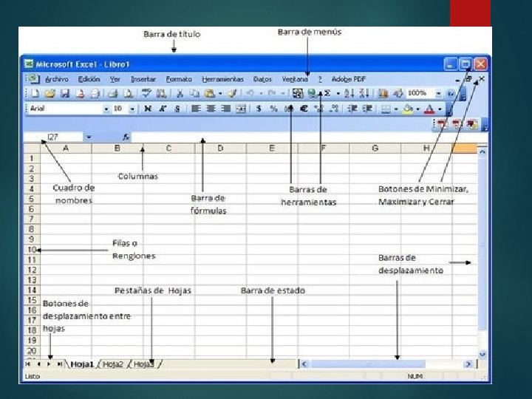Viewport: 532px width, 399px height.
Task: Open the Arial font name dropdown
Action: pyautogui.click(x=106, y=109)
